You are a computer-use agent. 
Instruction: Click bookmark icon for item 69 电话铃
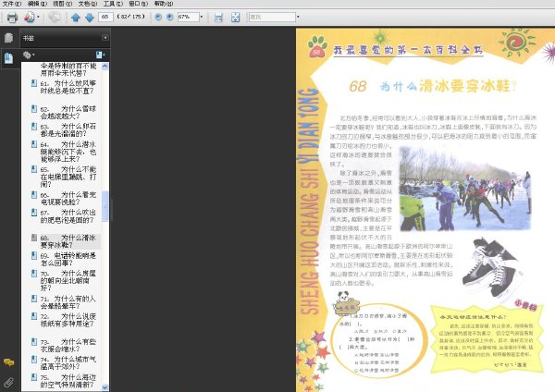[x=34, y=256]
